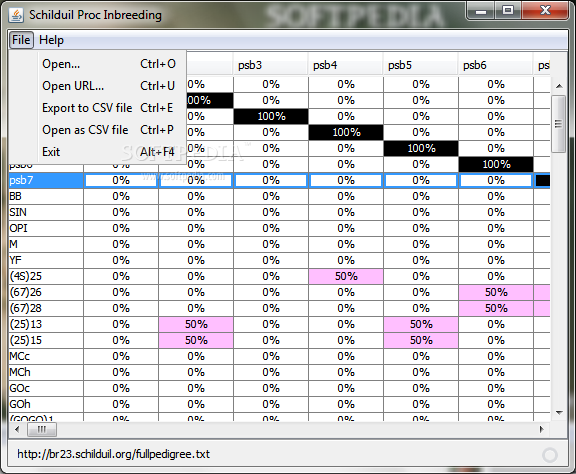
Task: Click the psb5 column header
Action: tap(420, 65)
